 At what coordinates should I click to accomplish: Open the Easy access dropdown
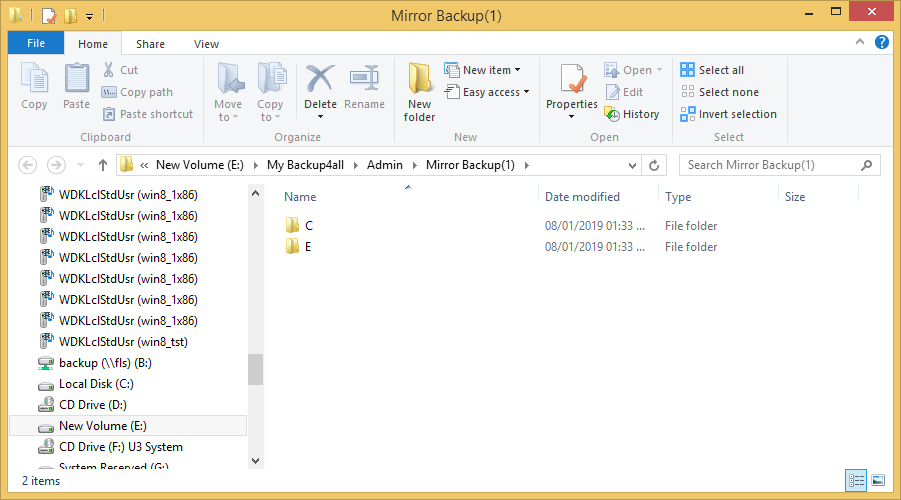tap(487, 92)
